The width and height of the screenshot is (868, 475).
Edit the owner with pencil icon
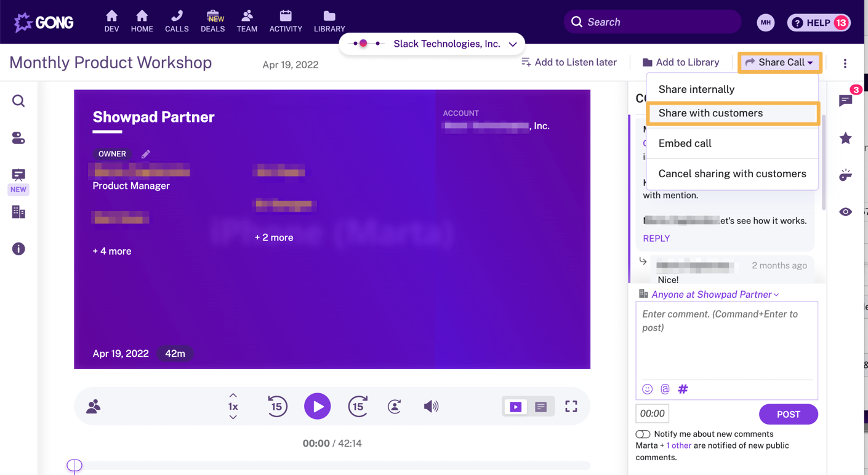146,154
